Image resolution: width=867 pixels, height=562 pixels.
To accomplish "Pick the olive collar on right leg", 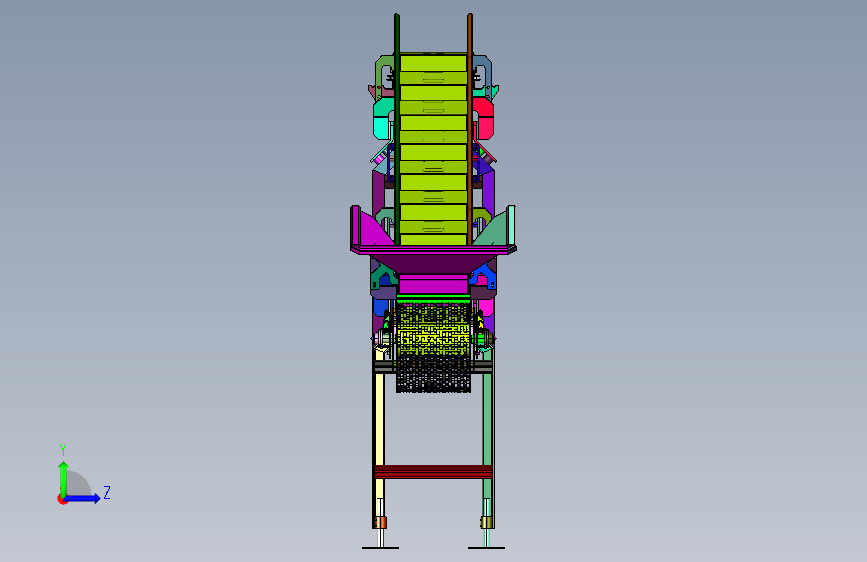I will [x=487, y=522].
